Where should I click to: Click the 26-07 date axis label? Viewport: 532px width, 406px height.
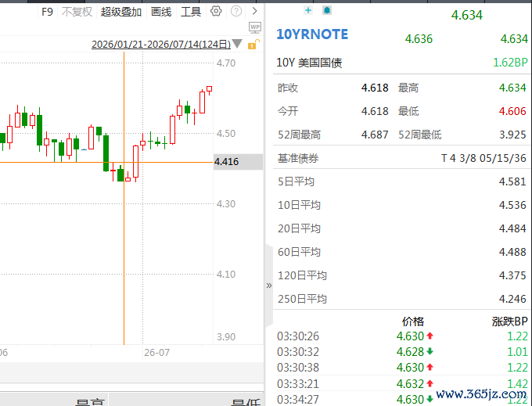point(156,352)
